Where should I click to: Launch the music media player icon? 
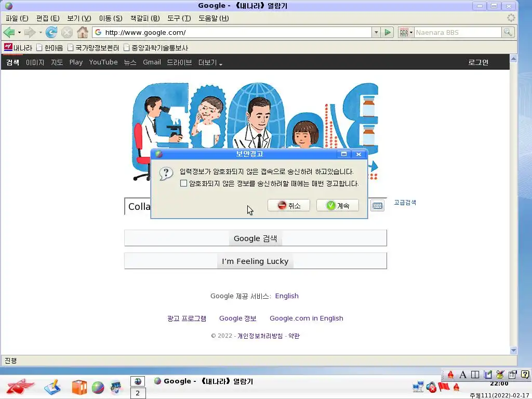tap(116, 388)
